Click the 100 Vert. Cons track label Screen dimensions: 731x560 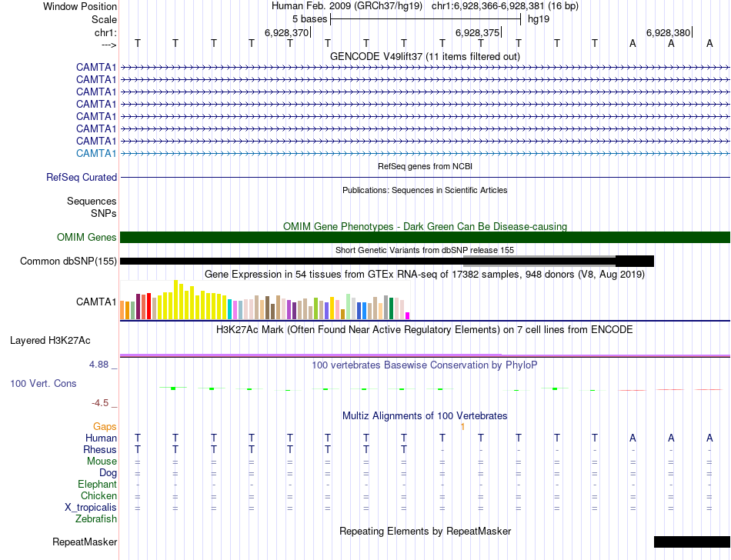(43, 383)
